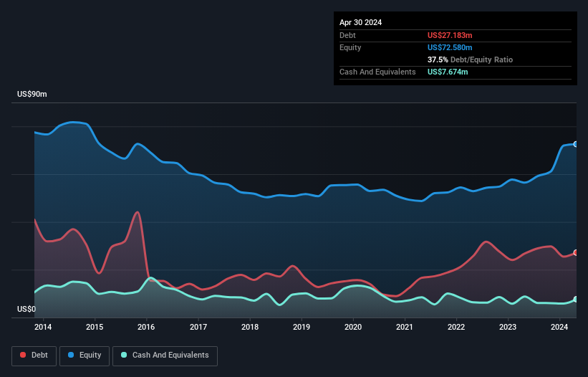Click the Apr 30 2024 tooltip date
Image resolution: width=588 pixels, height=377 pixels.
(x=360, y=22)
